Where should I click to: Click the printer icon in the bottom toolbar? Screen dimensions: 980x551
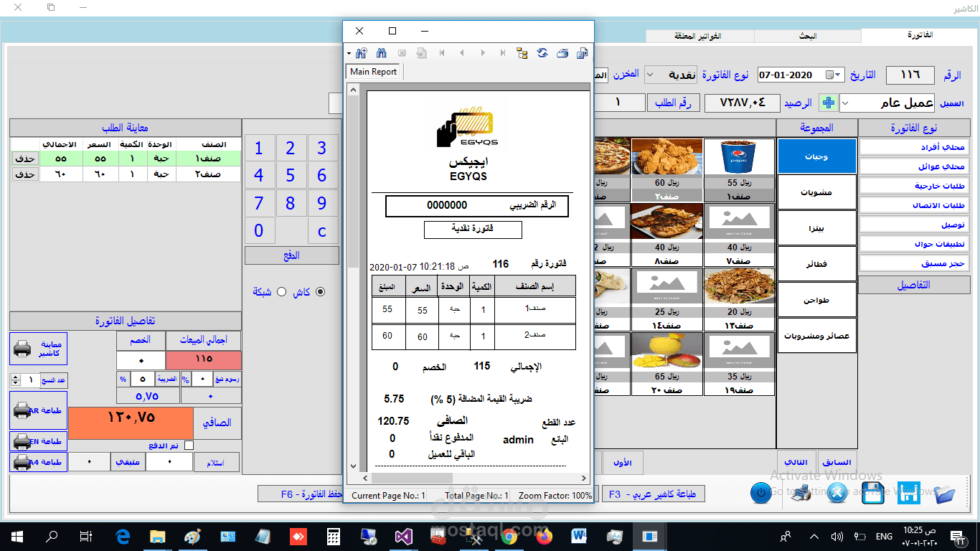pos(801,494)
